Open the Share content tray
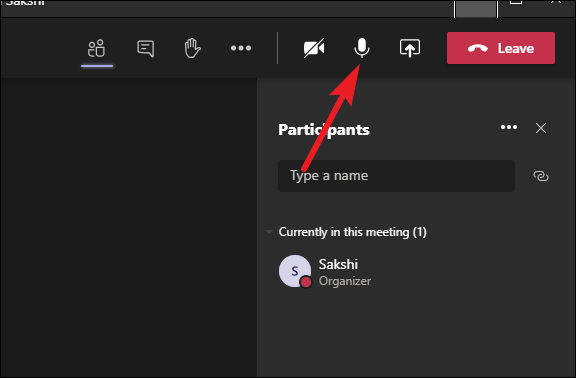The width and height of the screenshot is (576, 378). [x=410, y=48]
